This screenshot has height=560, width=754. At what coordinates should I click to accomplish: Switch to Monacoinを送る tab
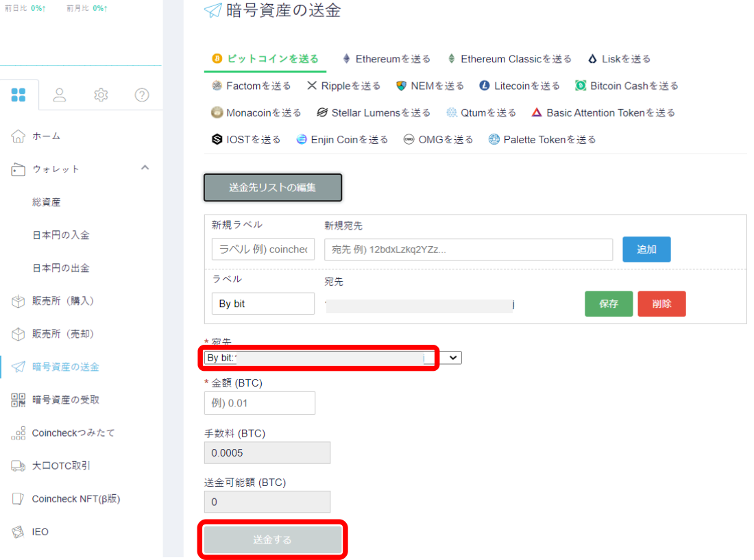point(256,112)
